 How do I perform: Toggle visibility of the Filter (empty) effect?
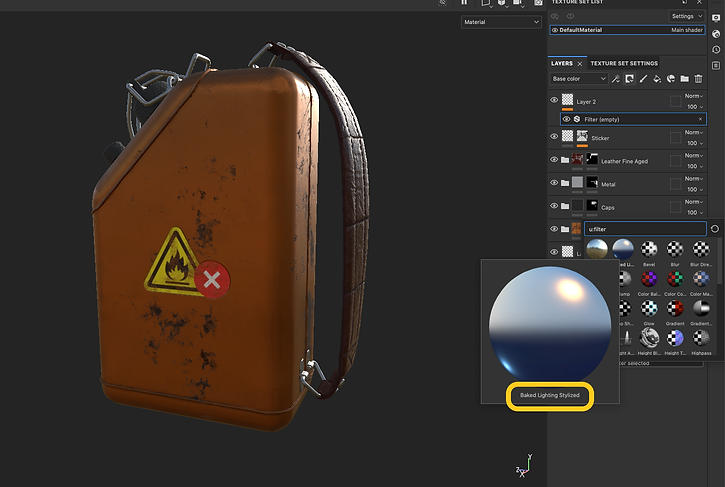566,119
